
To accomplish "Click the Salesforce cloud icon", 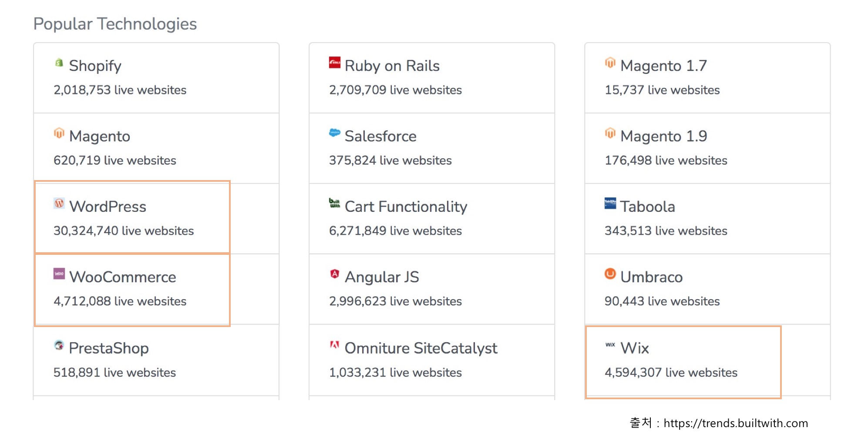I will click(334, 133).
